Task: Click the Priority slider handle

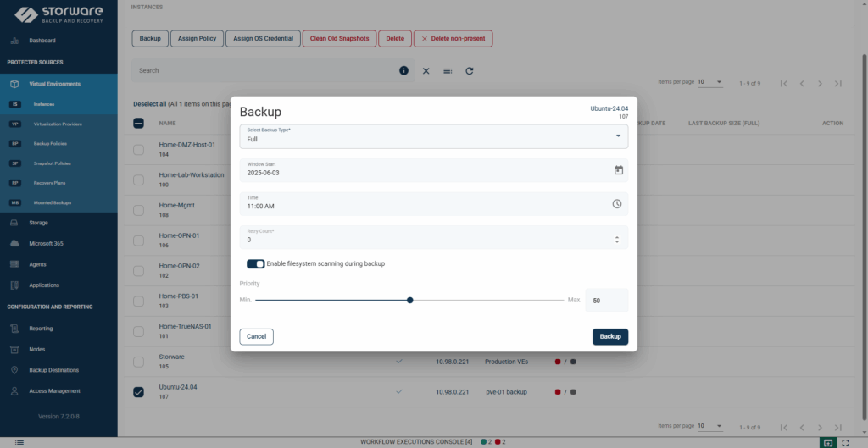Action: pos(409,300)
